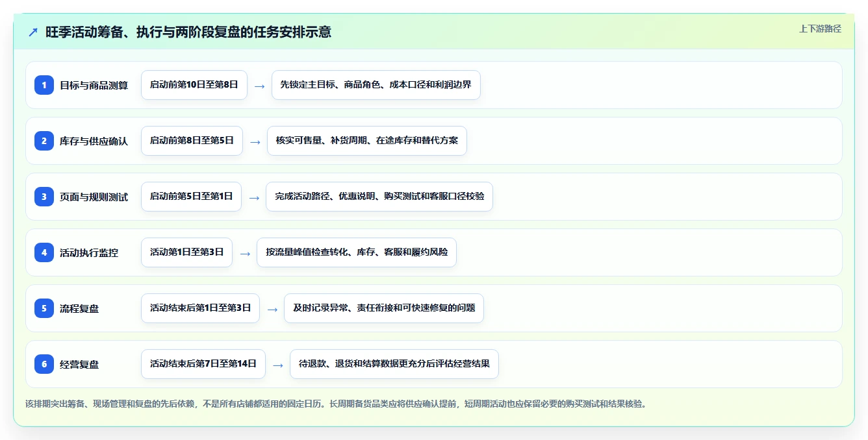Image resolution: width=868 pixels, height=440 pixels.
Task: Click the arrow after 活动结束后第7日至第14日
Action: pos(278,365)
